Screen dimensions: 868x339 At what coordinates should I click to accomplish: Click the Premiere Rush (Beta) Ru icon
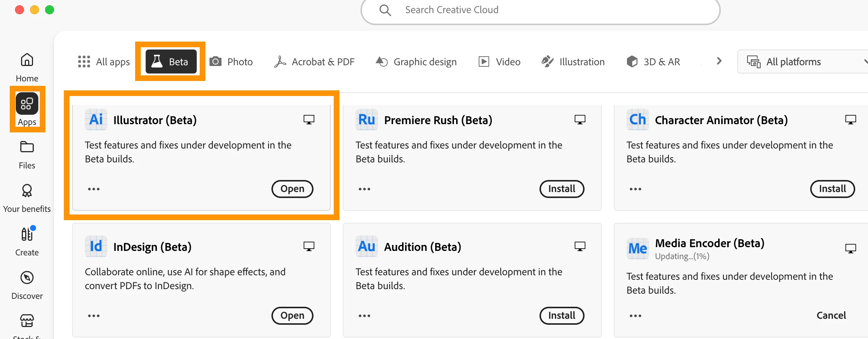(367, 120)
